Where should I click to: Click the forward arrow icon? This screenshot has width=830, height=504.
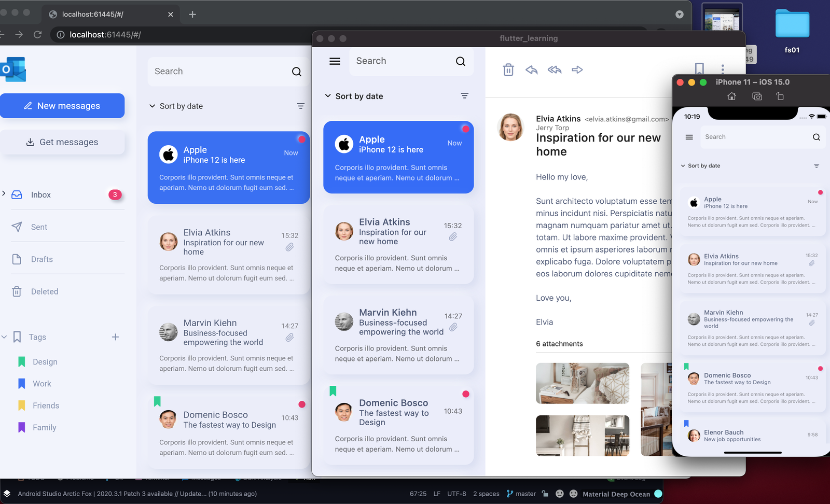pos(577,70)
